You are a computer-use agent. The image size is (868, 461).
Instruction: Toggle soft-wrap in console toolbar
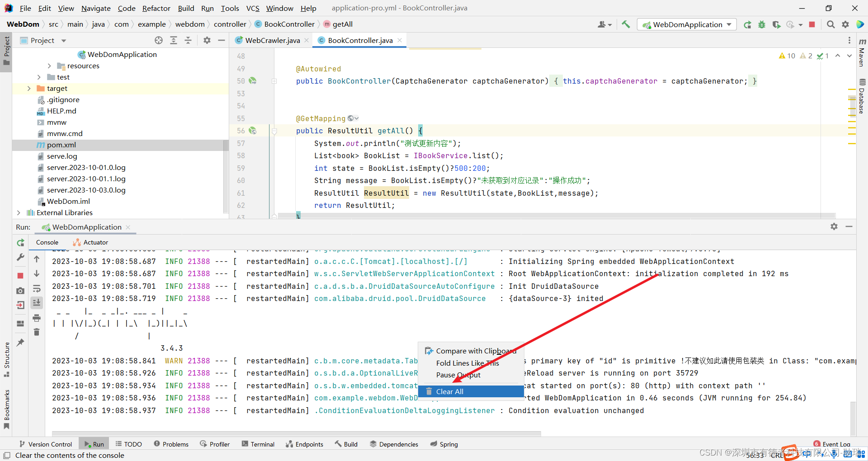pyautogui.click(x=37, y=288)
